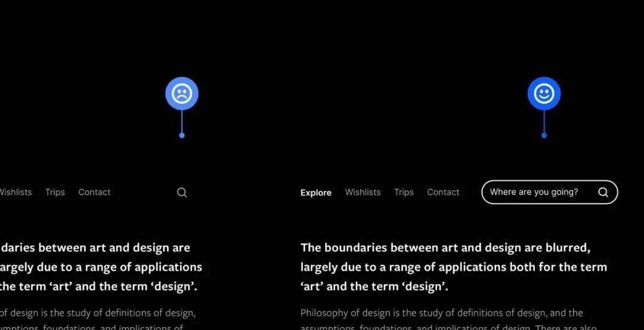The image size is (644, 330).
Task: Select Trips in the left navigation
Action: (55, 192)
